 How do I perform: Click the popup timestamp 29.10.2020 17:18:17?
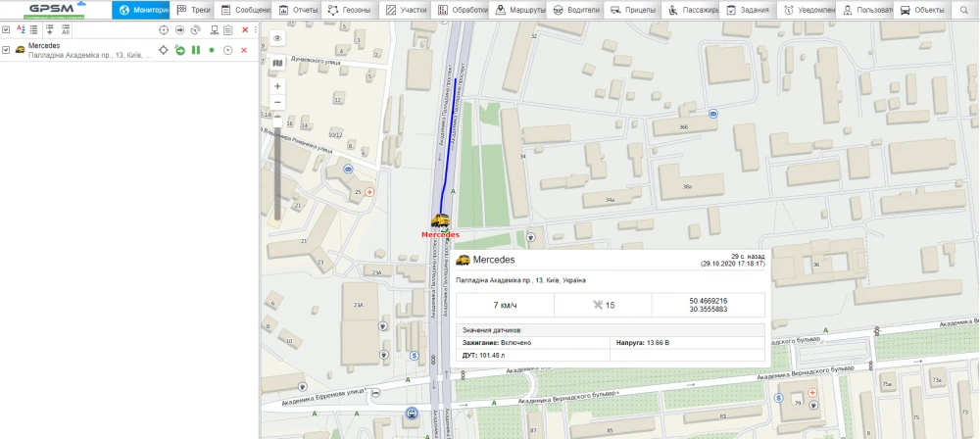tap(732, 264)
